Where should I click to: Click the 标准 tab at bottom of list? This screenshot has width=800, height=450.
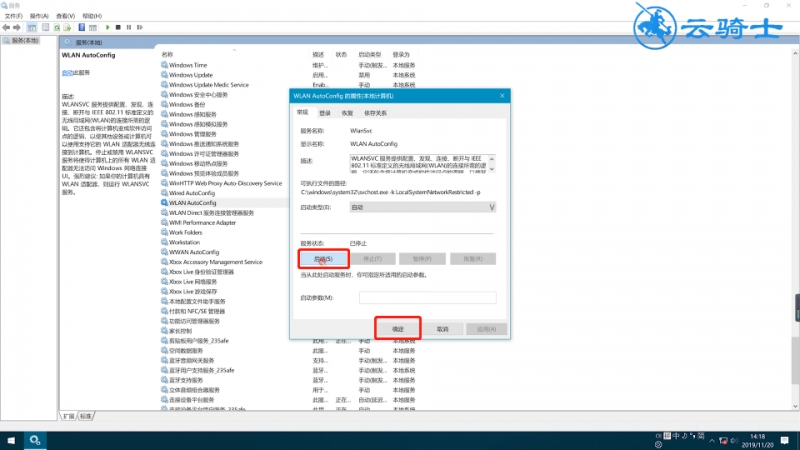[86, 416]
